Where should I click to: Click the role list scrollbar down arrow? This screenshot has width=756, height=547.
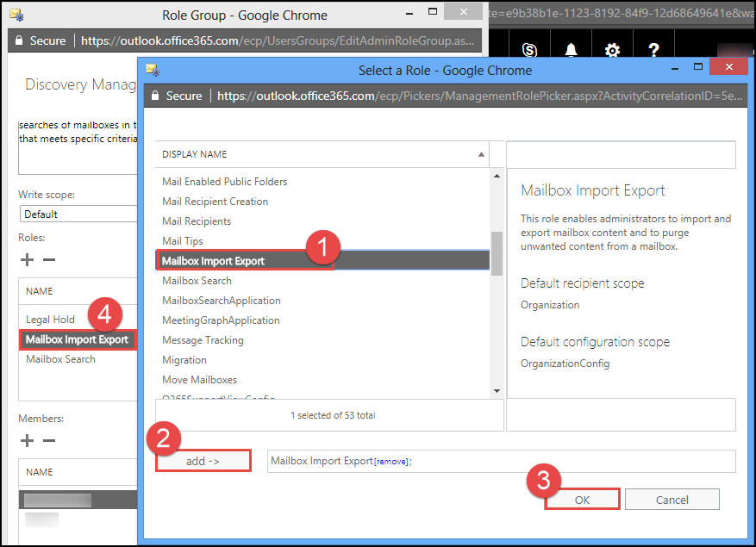tap(497, 391)
